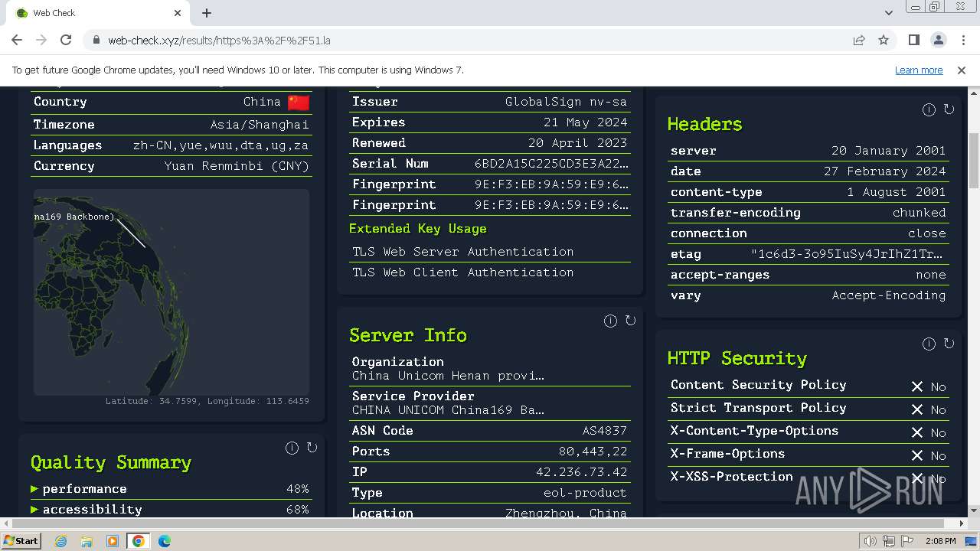Screen dimensions: 980x551
Task: Refresh HTTP Security results
Action: coord(949,344)
